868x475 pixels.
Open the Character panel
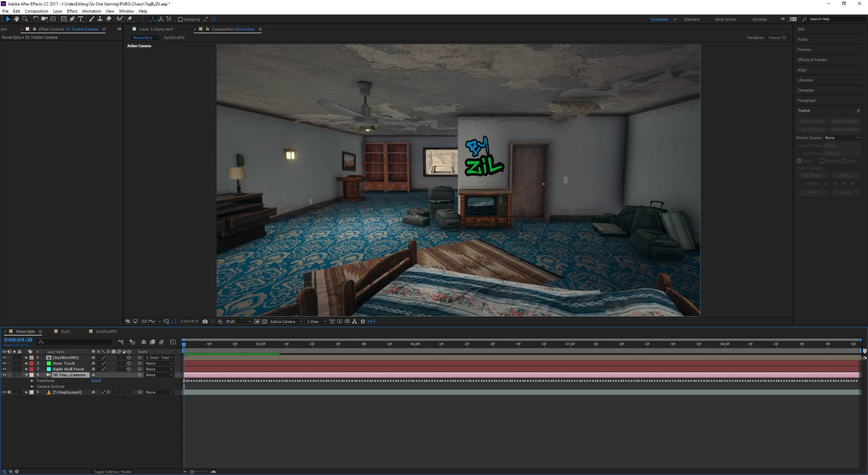[x=806, y=90]
